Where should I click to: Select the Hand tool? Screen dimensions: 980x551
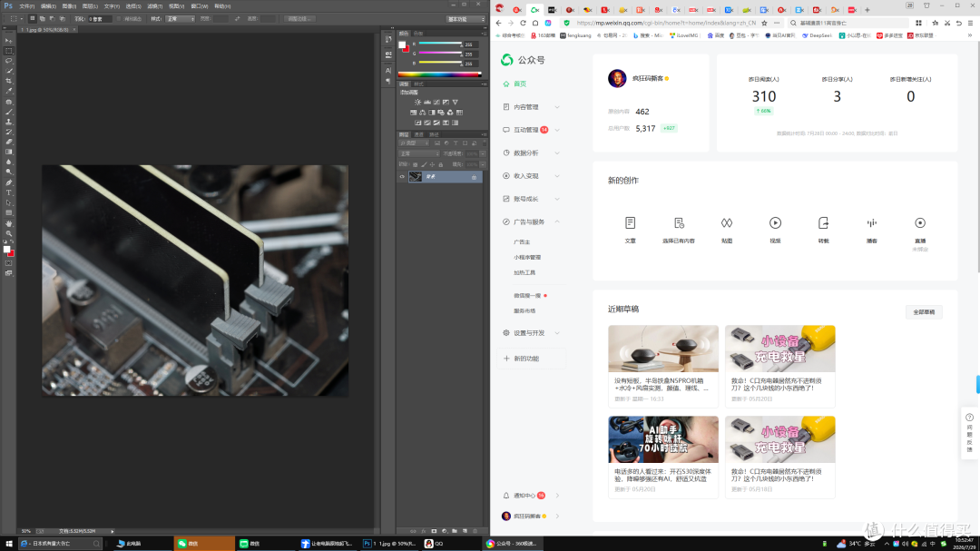(x=9, y=223)
